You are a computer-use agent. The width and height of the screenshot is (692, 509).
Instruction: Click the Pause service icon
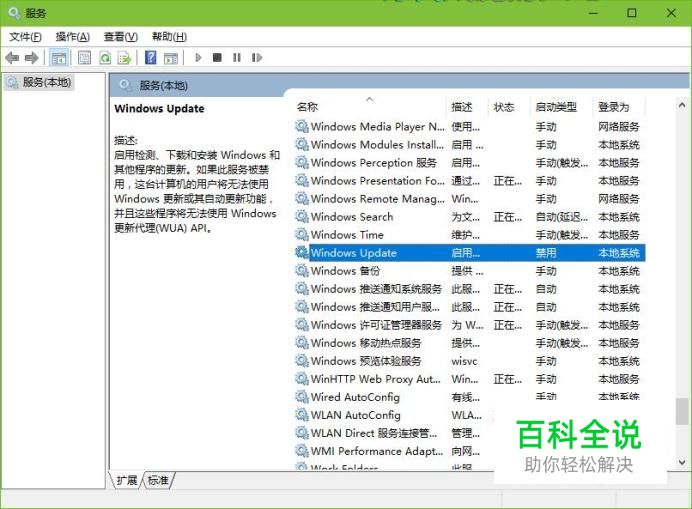click(237, 57)
